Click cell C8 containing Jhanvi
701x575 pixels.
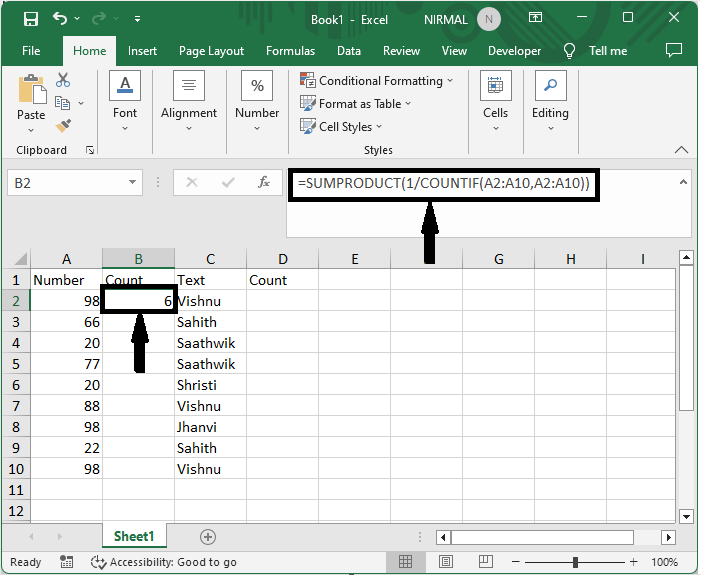[x=210, y=427]
